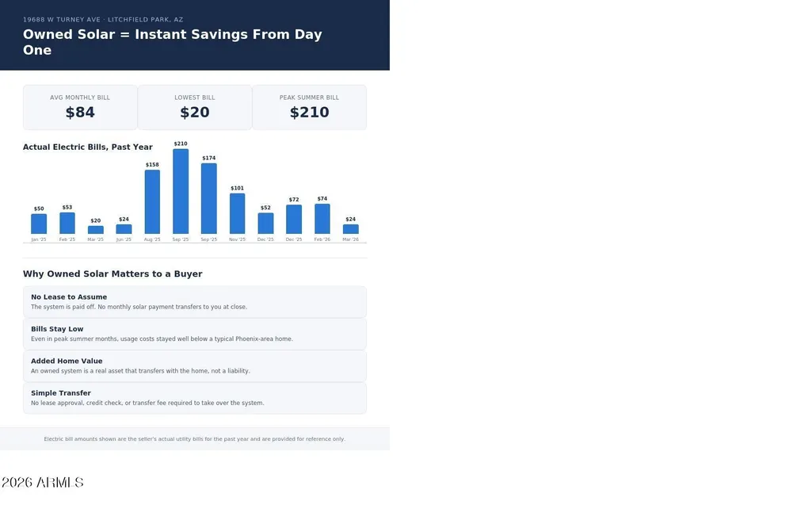Click the tallest $210 chart bar
Viewport: 812px width, 505px height.
(181, 191)
